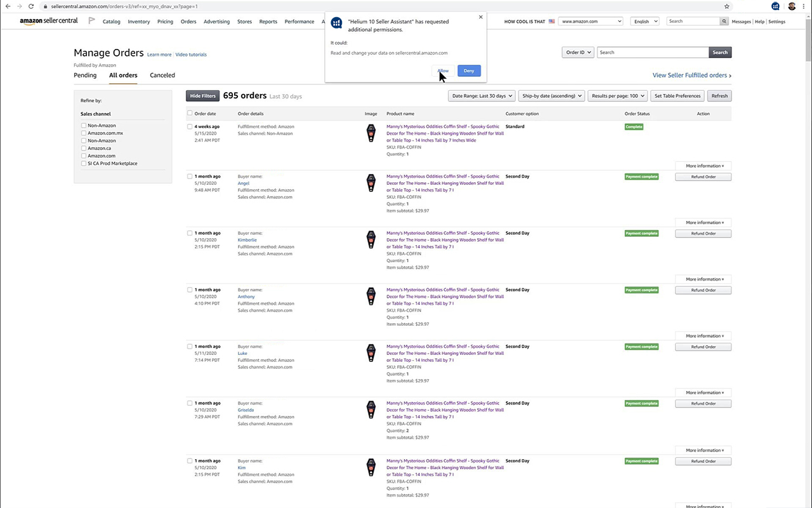Image resolution: width=812 pixels, height=508 pixels.
Task: Click the Helium 10 extension icon in browser toolbar
Action: [x=775, y=6]
